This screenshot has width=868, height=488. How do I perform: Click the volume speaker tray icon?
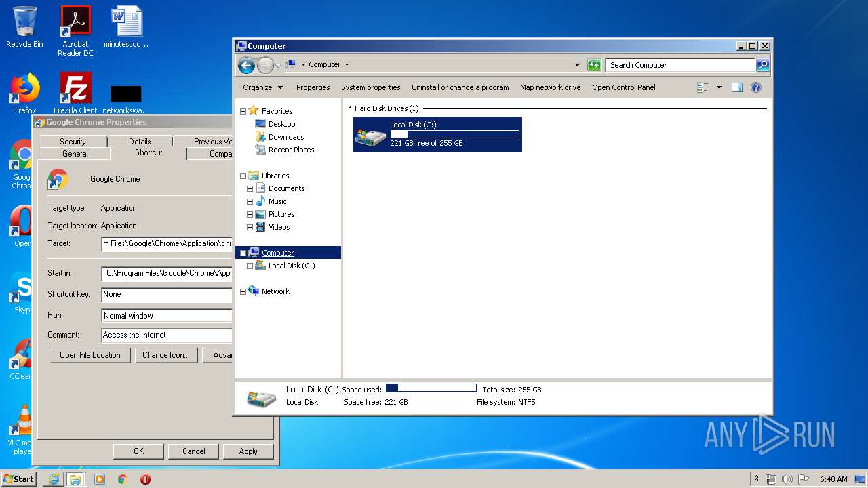[x=787, y=479]
